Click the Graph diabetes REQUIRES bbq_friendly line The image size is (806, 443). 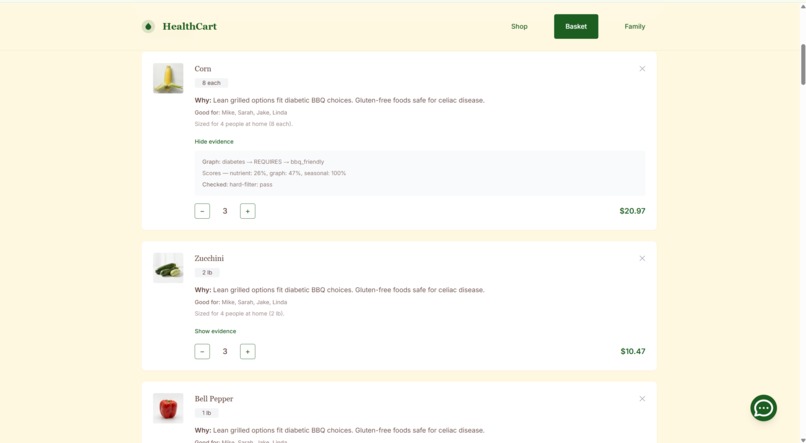pos(263,162)
